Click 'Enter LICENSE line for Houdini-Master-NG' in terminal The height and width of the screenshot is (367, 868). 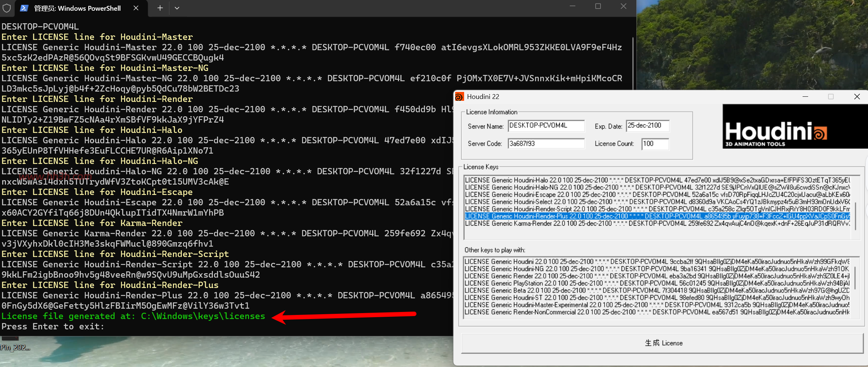click(x=105, y=68)
